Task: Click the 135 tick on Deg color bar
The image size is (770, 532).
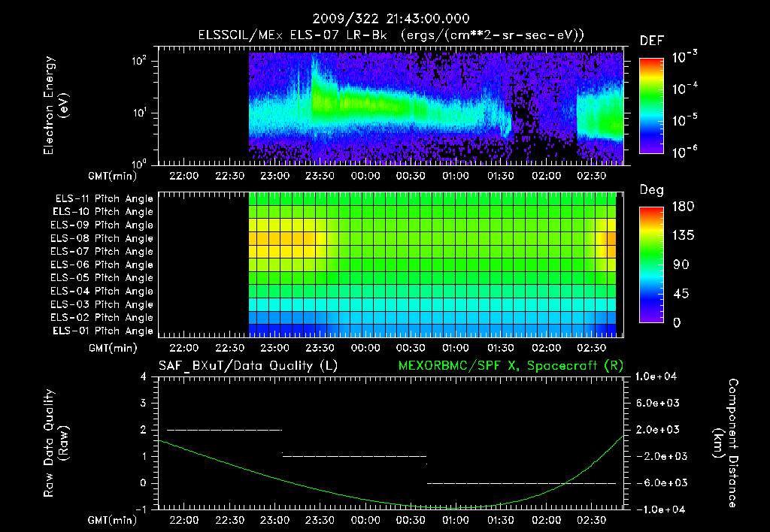Action: pyautogui.click(x=683, y=236)
